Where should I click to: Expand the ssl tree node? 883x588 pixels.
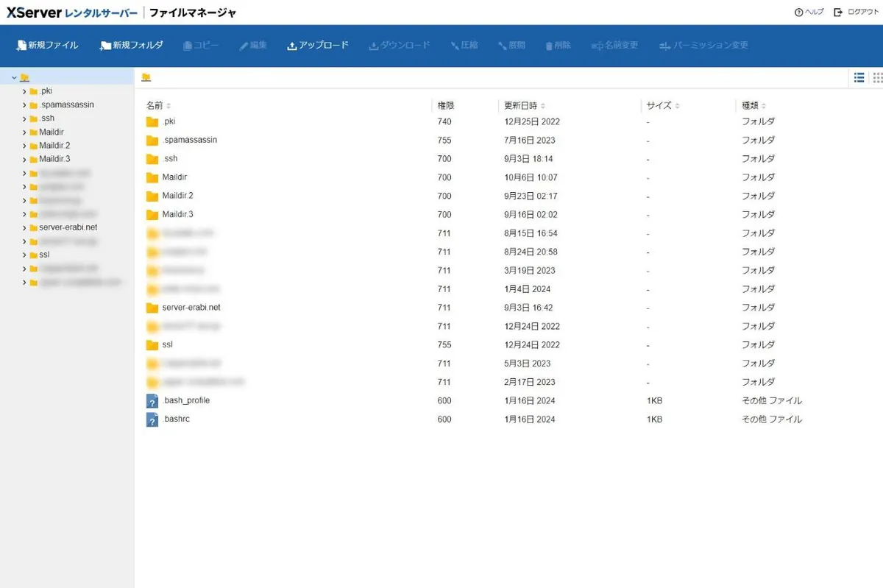pos(24,255)
